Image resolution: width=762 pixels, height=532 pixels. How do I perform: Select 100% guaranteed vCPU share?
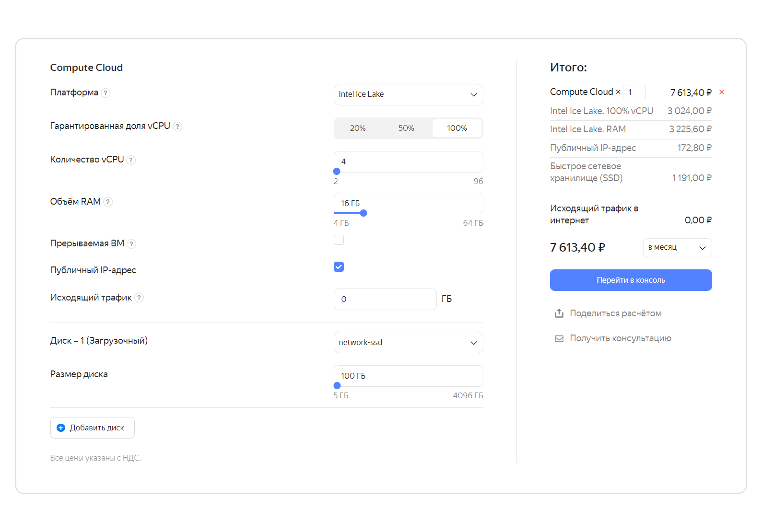(457, 128)
